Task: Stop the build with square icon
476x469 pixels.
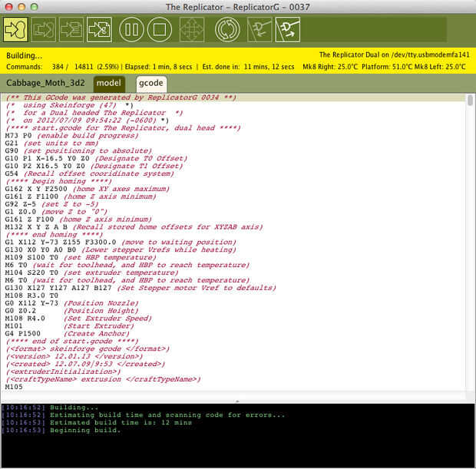Action: 160,30
